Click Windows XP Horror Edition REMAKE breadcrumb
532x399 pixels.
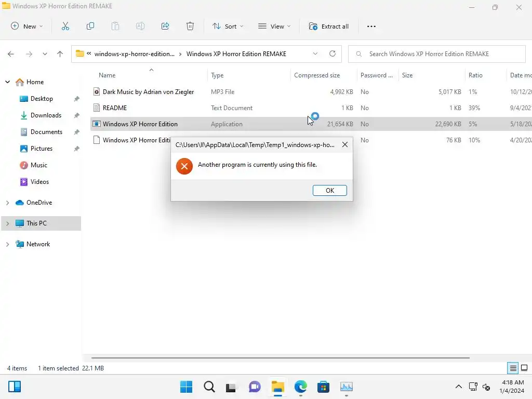point(236,54)
